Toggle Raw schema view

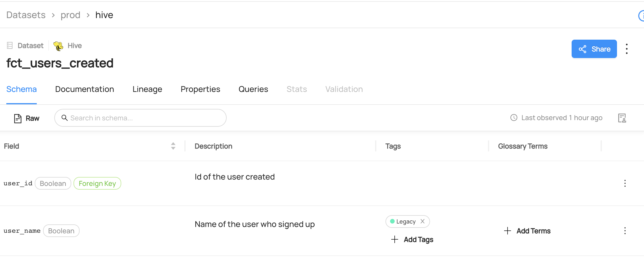27,118
